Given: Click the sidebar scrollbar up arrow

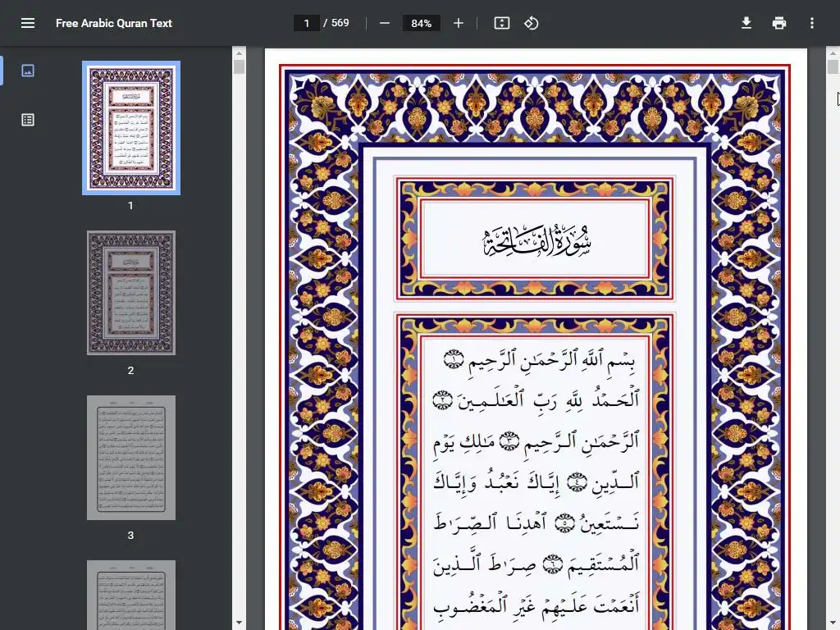Looking at the screenshot, I should [x=239, y=53].
